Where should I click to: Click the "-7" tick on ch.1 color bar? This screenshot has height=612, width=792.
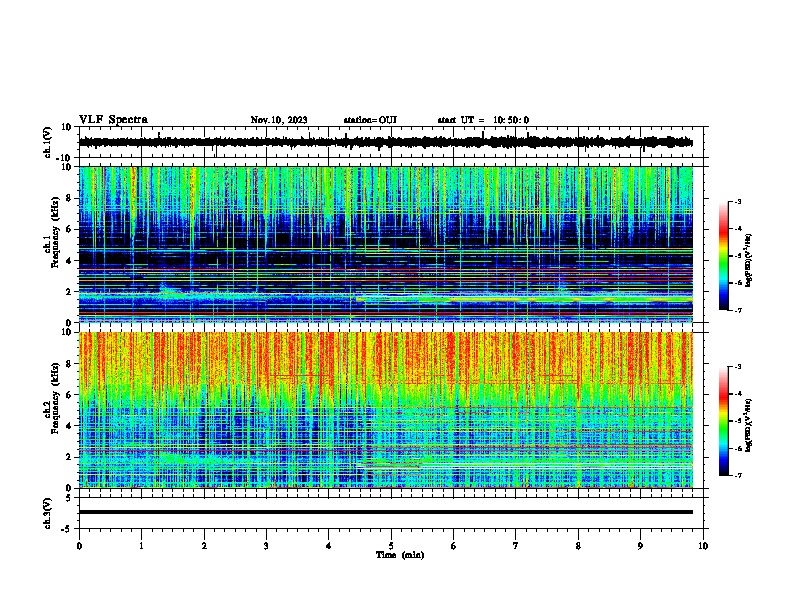point(738,310)
